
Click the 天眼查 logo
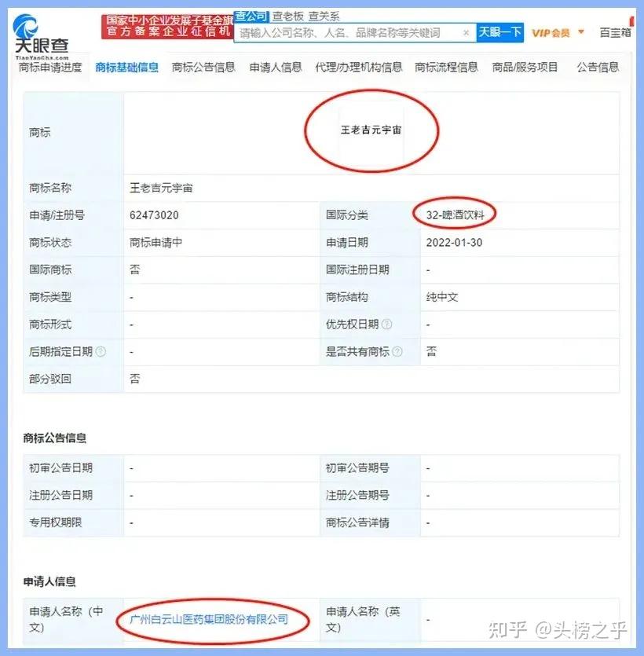41,36
